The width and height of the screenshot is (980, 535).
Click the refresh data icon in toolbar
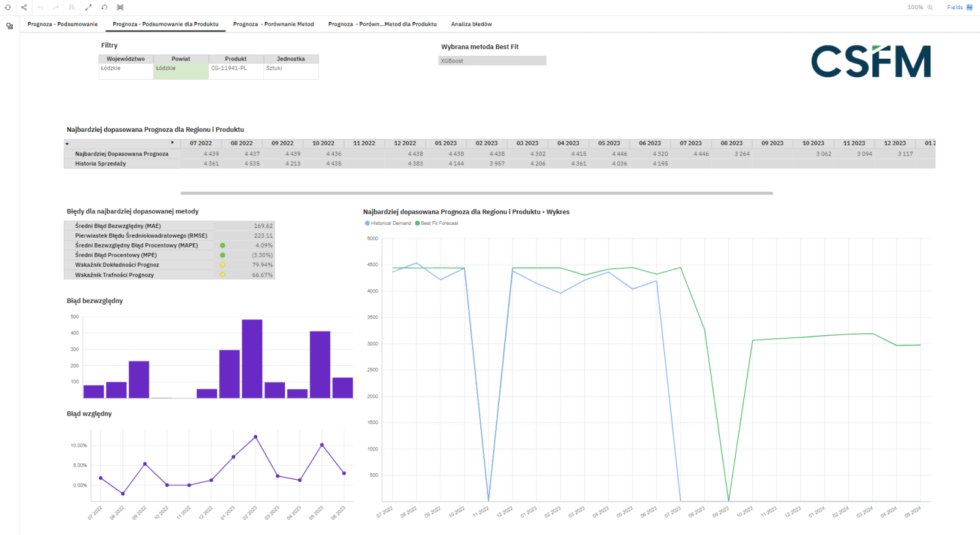(x=8, y=7)
